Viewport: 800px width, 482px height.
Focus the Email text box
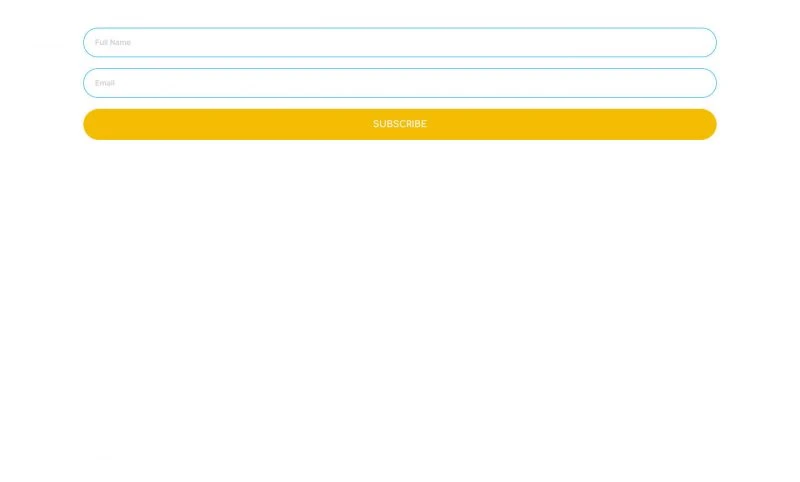pos(399,83)
